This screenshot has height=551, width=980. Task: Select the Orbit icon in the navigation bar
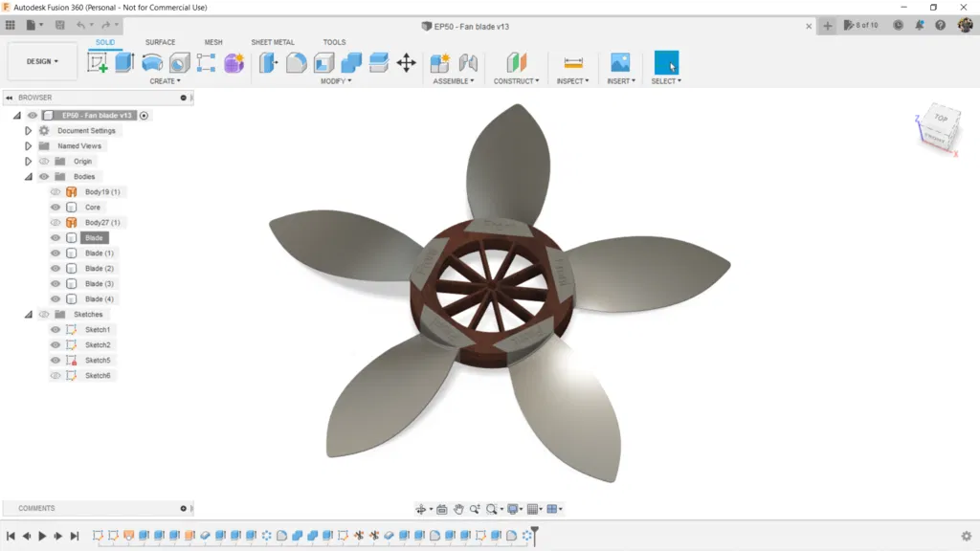423,509
